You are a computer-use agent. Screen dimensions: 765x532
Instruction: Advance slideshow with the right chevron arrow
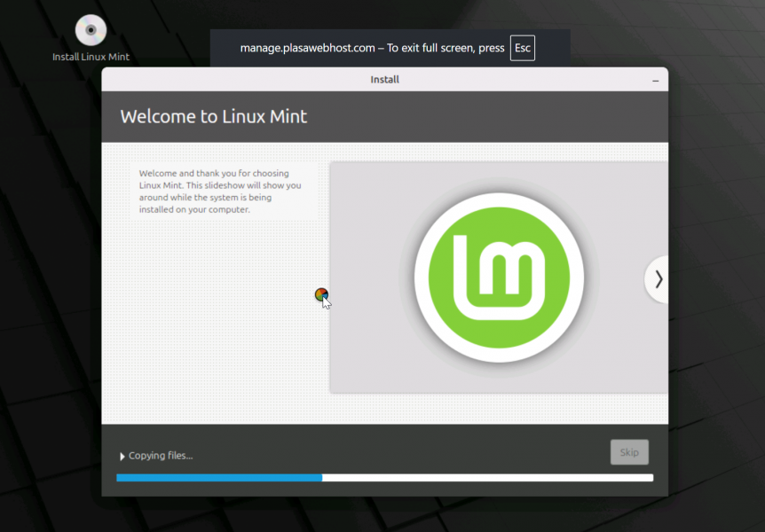coord(659,279)
